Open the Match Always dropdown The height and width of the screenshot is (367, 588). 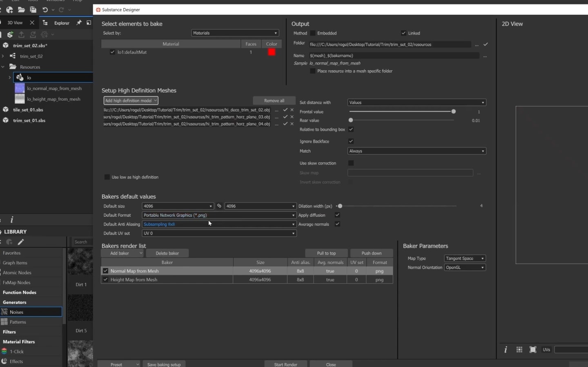tap(417, 151)
